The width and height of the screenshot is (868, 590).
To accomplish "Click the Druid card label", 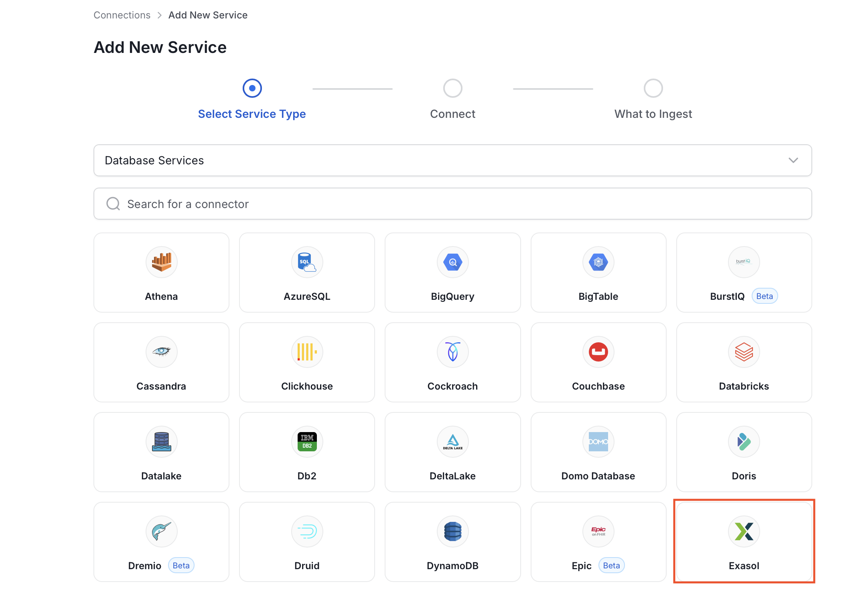I will (307, 566).
